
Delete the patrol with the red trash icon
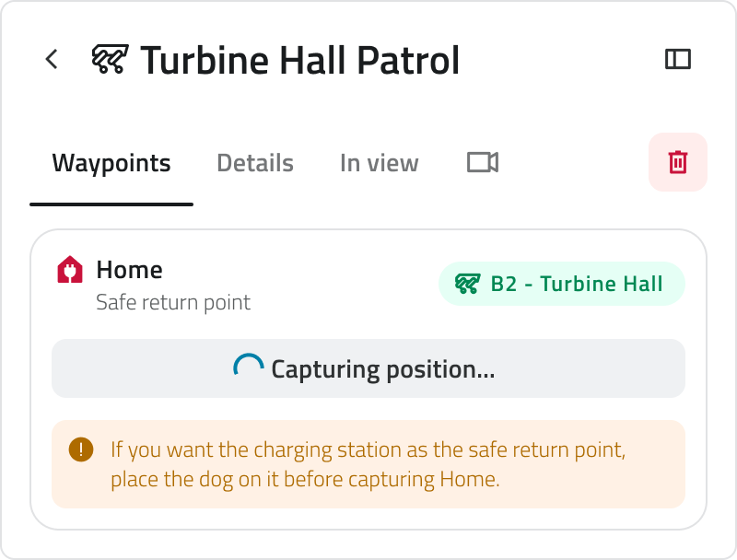coord(678,162)
